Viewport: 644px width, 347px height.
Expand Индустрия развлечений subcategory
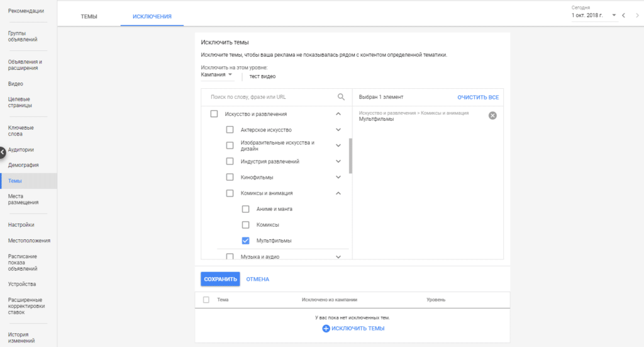pyautogui.click(x=338, y=162)
